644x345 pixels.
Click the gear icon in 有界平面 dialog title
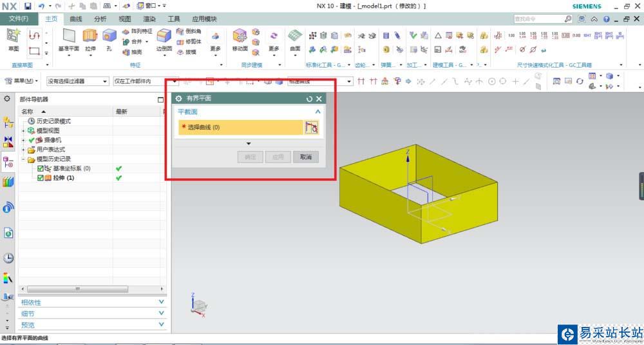[x=178, y=99]
